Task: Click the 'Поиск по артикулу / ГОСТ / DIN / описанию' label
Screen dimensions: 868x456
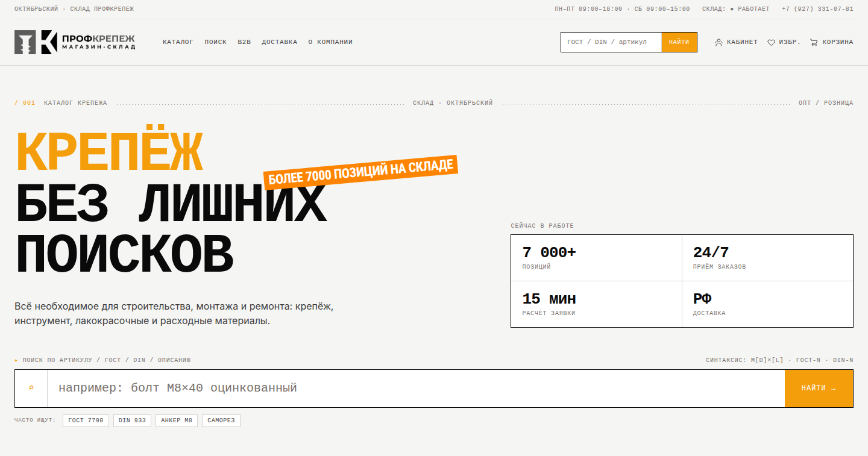Action: [107, 360]
